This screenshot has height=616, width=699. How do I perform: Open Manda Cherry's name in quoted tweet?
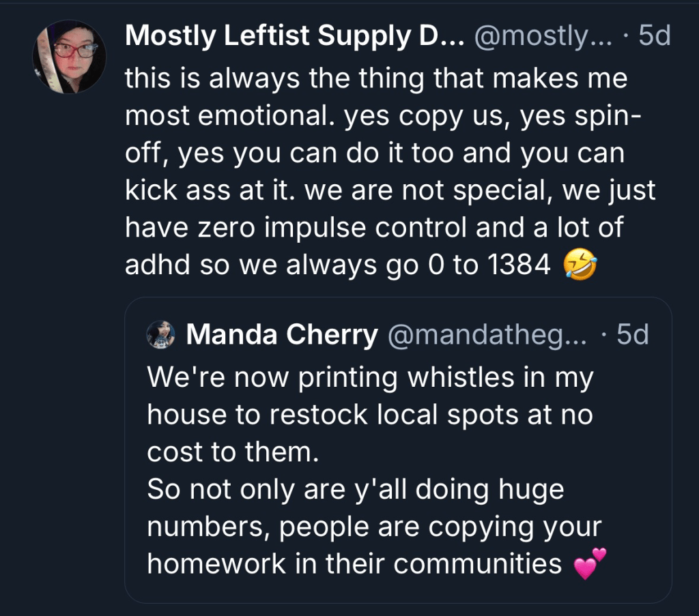tap(281, 335)
